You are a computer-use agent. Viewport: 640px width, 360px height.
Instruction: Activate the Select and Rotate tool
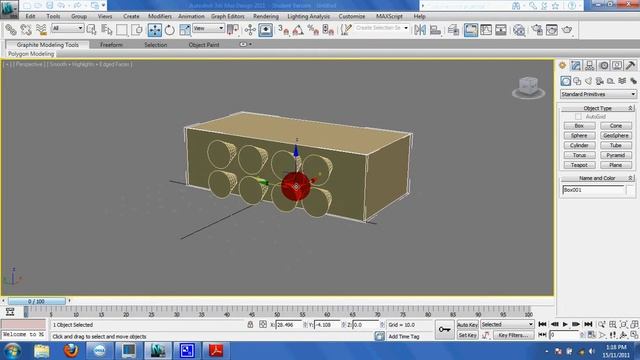click(x=170, y=29)
